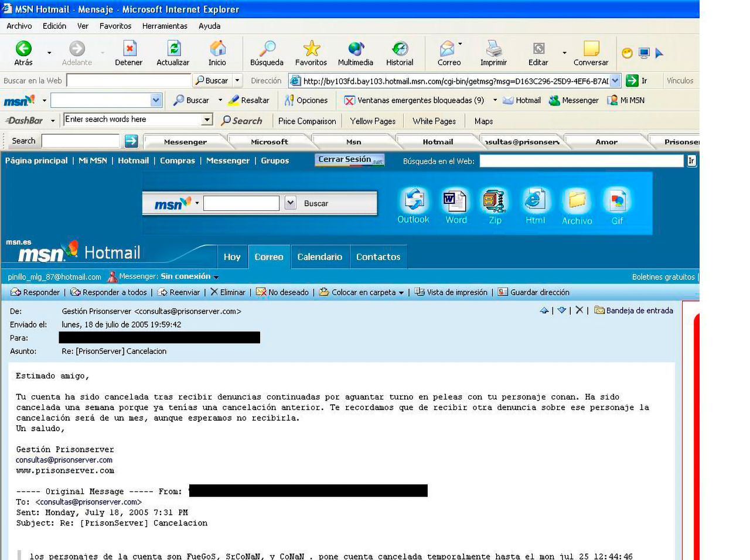Screen dimensions: 750x560
Task: Open the address bar URL dropdown
Action: pyautogui.click(x=615, y=81)
